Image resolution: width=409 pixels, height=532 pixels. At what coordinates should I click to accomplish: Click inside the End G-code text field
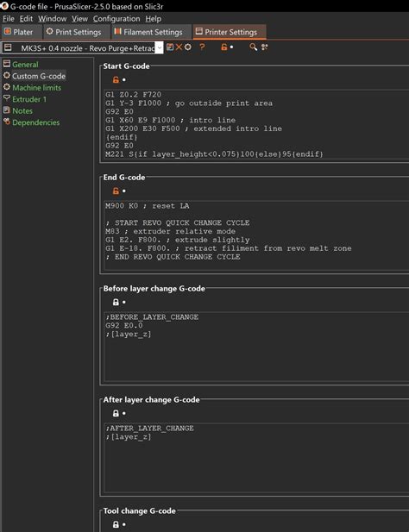pyautogui.click(x=256, y=235)
